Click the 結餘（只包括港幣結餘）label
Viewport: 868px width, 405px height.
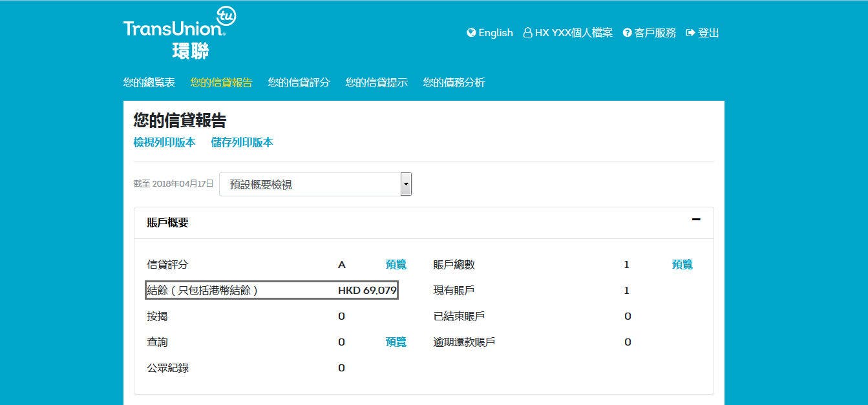coord(203,291)
